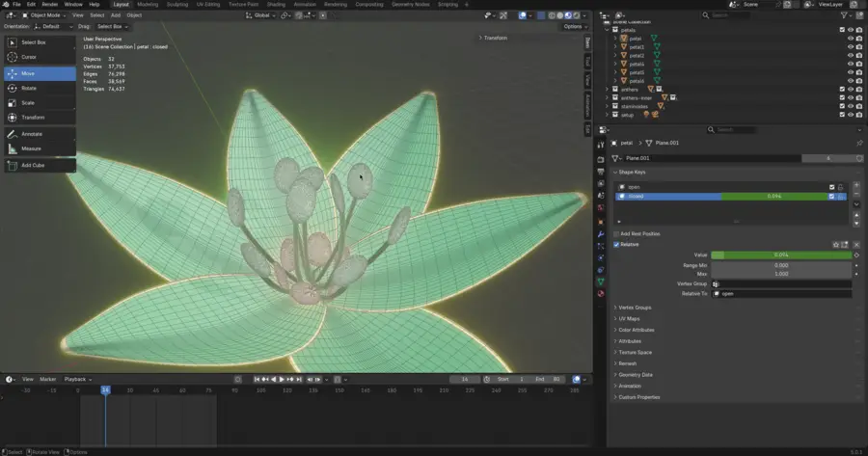Mute the open shape key checkbox
Image resolution: width=868 pixels, height=456 pixels.
pos(831,187)
